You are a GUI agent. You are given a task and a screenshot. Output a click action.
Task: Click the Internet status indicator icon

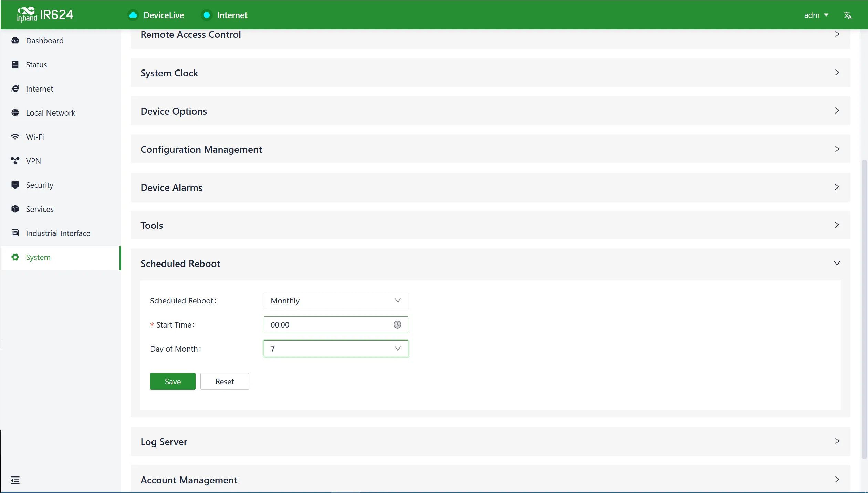(207, 15)
